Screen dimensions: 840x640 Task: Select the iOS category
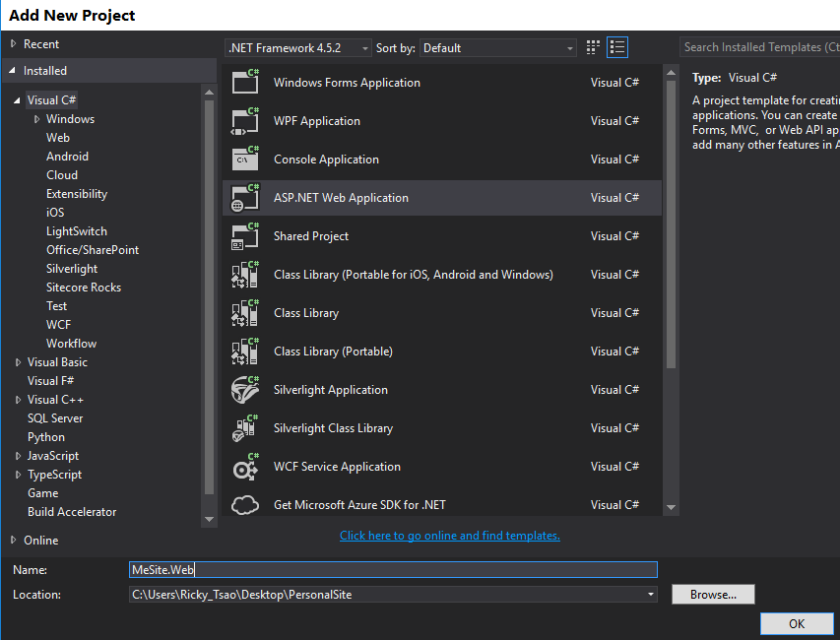point(54,213)
